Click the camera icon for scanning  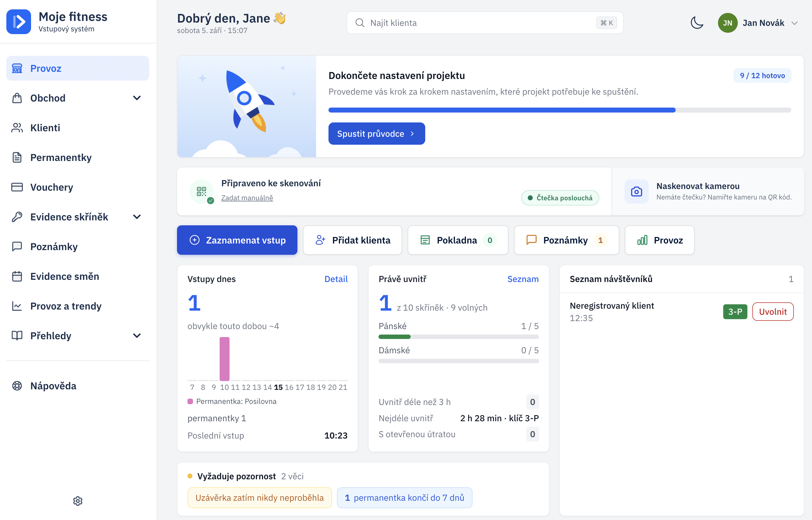point(636,191)
